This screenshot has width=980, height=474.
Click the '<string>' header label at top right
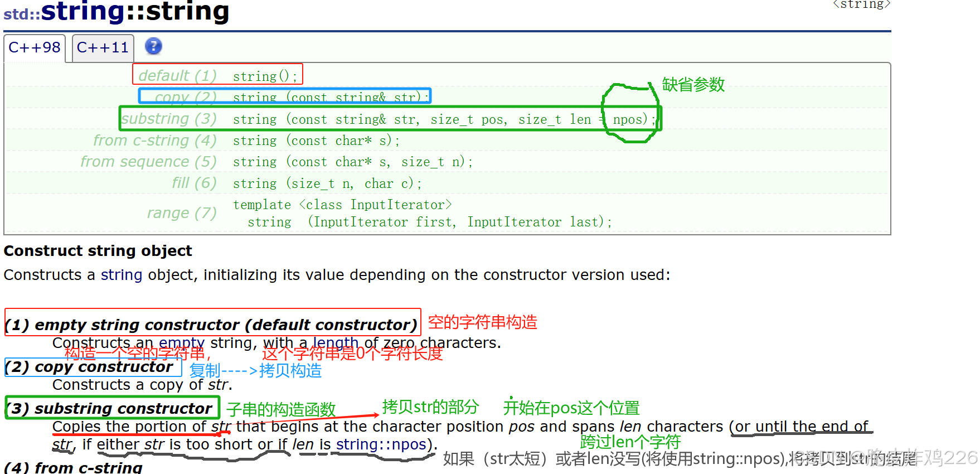862,4
